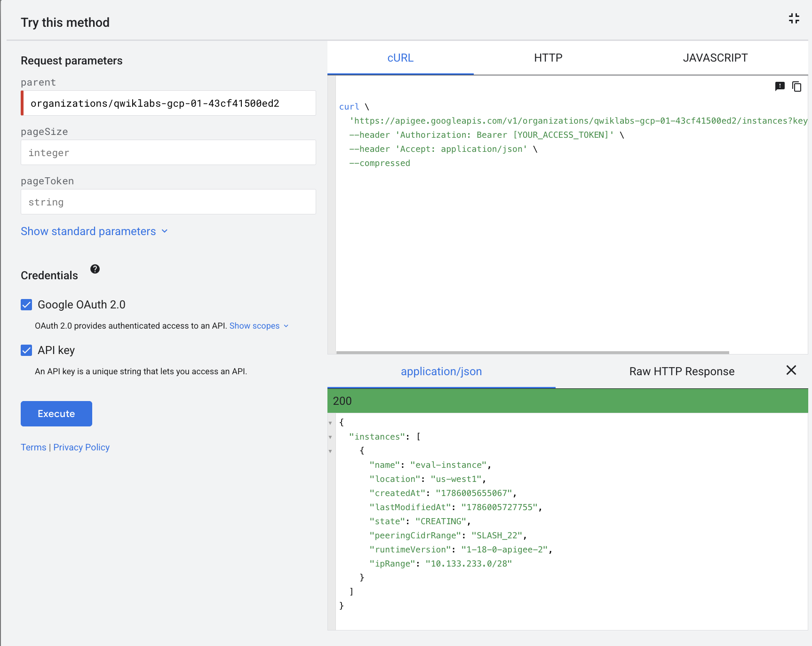Collapse the root JSON object arrow
This screenshot has height=646, width=812.
click(330, 423)
